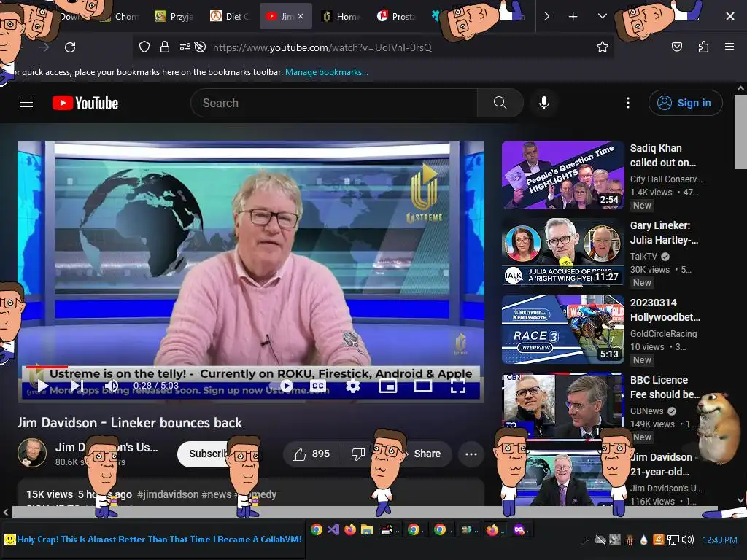This screenshot has height=560, width=747.
Task: Switch to the Prosta browser tab
Action: coord(397,16)
